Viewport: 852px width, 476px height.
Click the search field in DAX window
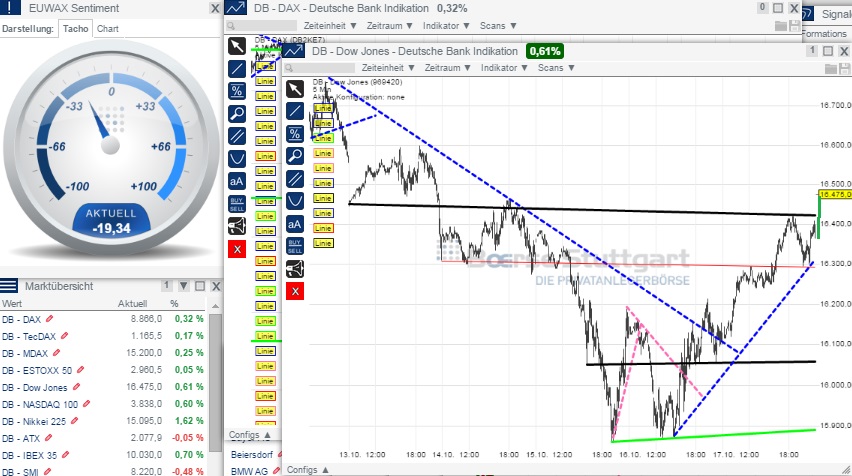click(261, 26)
